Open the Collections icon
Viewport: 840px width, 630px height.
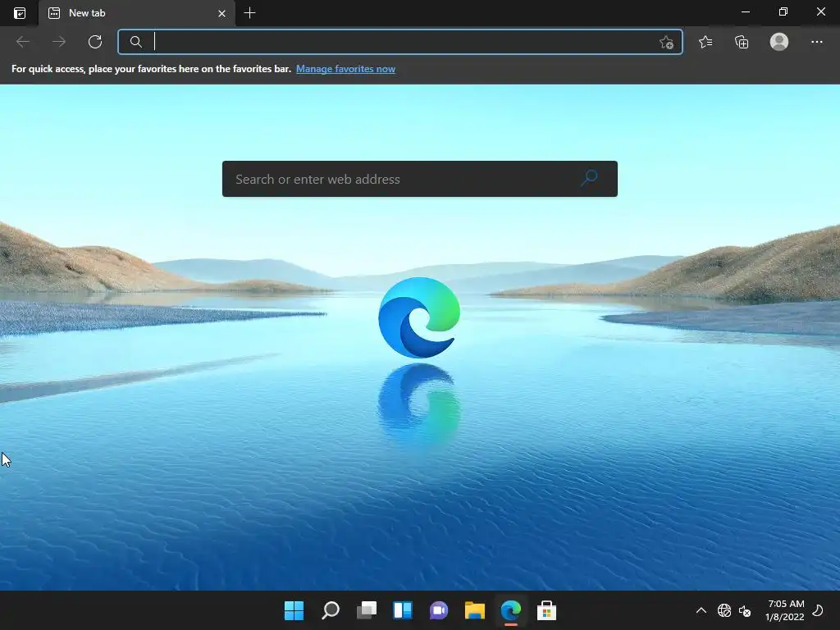tap(742, 42)
